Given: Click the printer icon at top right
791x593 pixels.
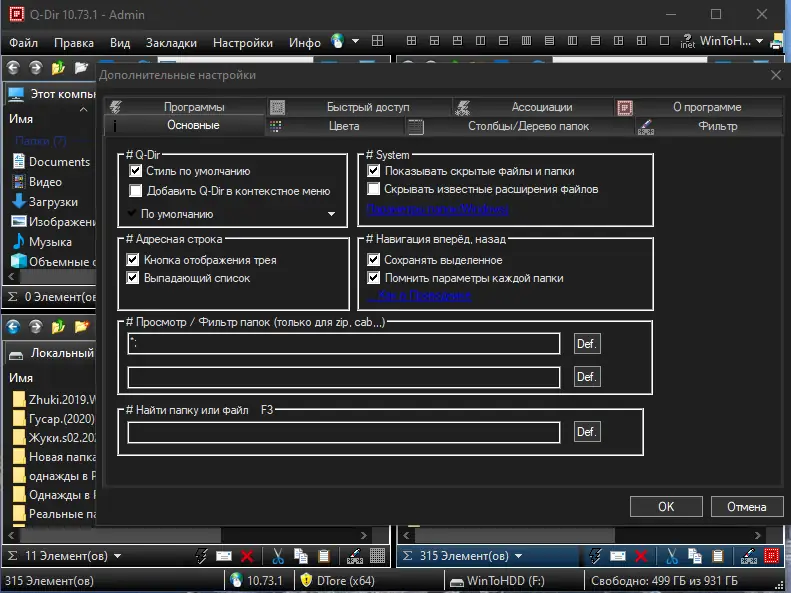Looking at the screenshot, I should tap(777, 41).
